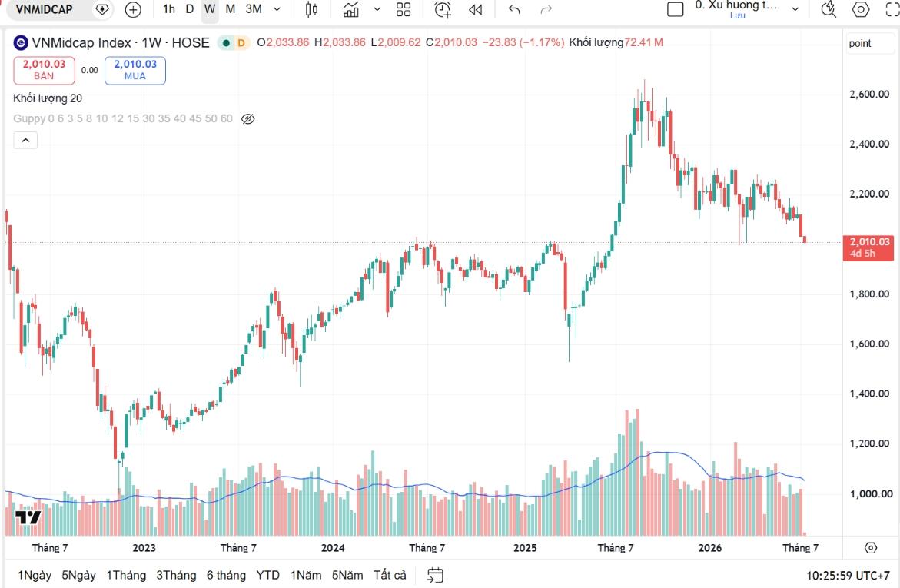Open the go-to-date calendar icon

pos(436,575)
